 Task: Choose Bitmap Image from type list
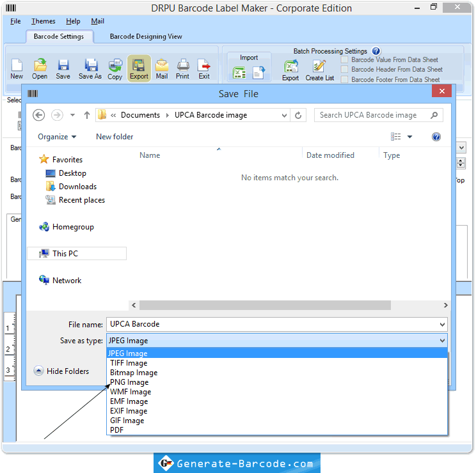pyautogui.click(x=277, y=373)
